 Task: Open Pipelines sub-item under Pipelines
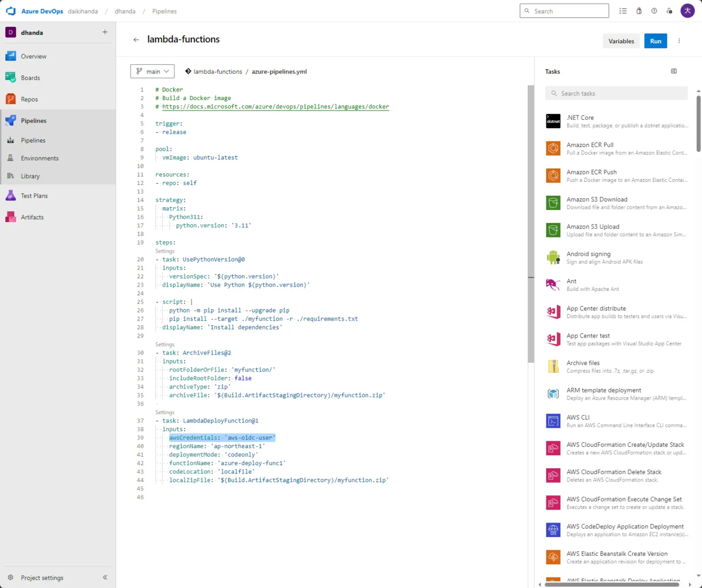(58, 140)
